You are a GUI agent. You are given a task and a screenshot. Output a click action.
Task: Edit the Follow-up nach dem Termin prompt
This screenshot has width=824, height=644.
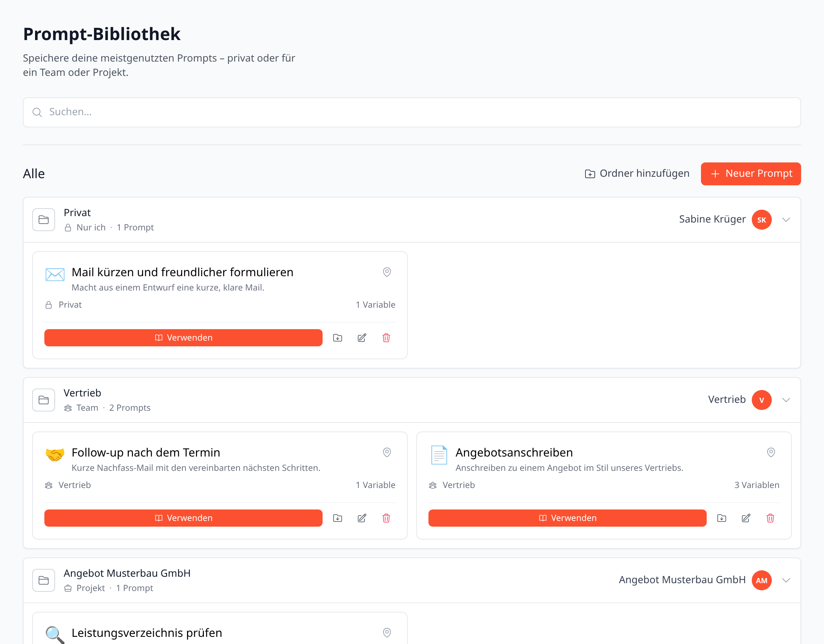pyautogui.click(x=362, y=518)
